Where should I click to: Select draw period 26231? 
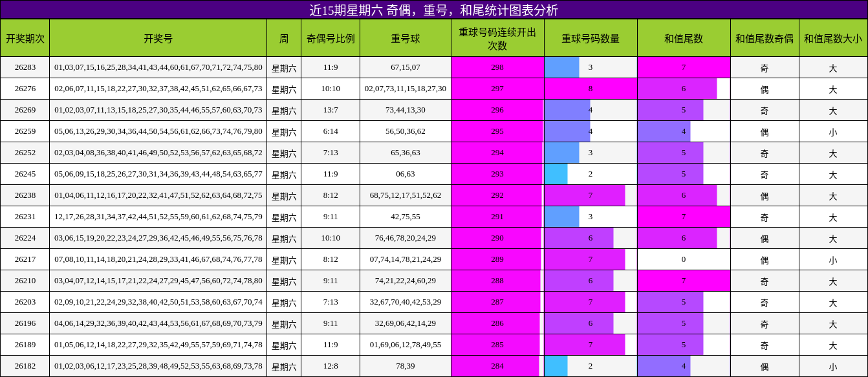click(x=25, y=217)
